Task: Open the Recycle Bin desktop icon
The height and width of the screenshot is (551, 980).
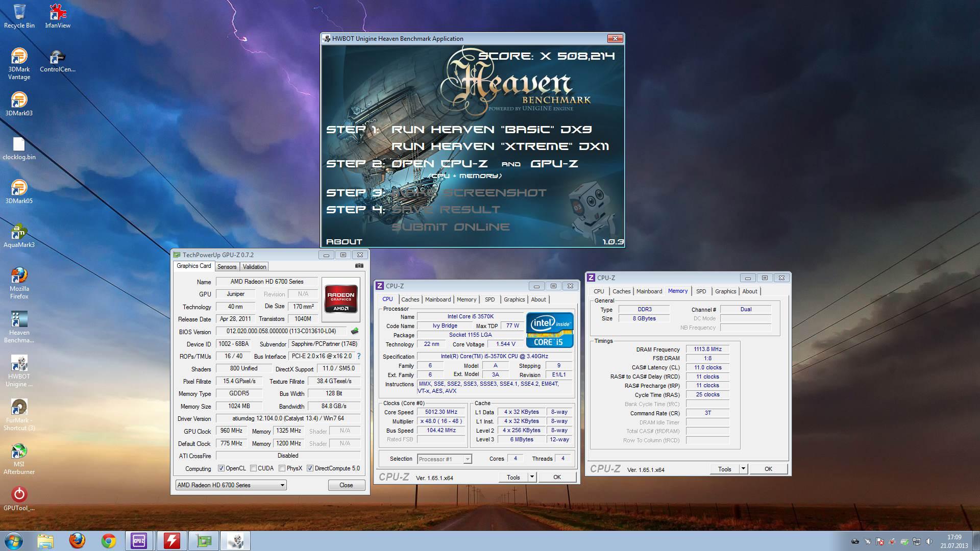Action: pyautogui.click(x=19, y=16)
